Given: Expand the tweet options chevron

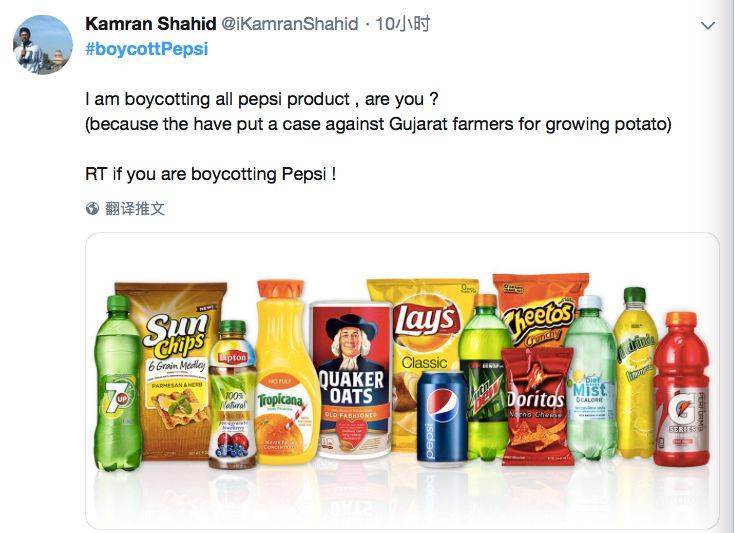Looking at the screenshot, I should pyautogui.click(x=708, y=26).
